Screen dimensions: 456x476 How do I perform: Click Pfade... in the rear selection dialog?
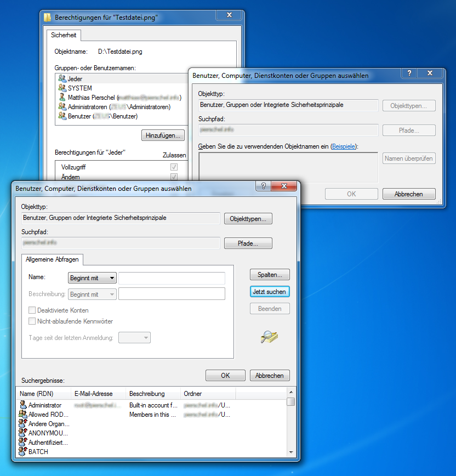(x=409, y=130)
